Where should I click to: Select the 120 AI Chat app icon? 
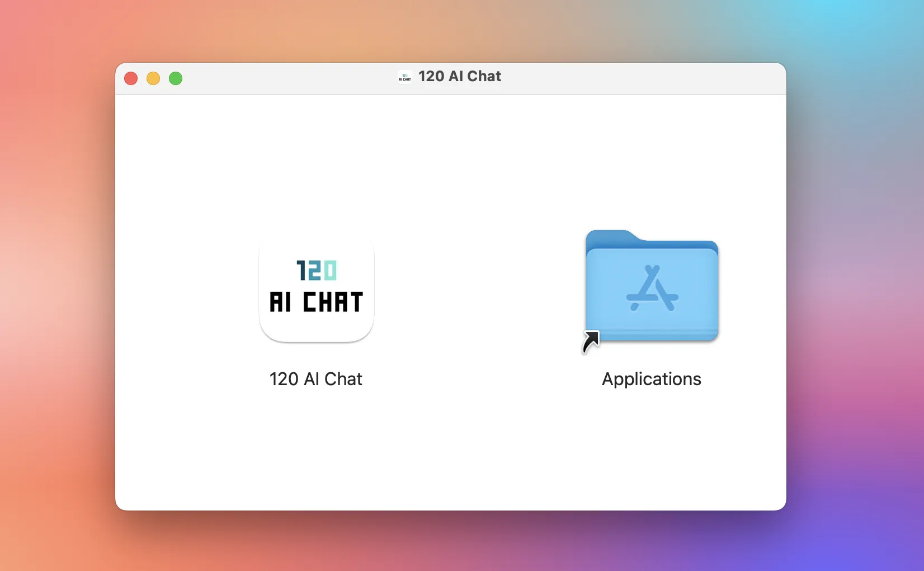coord(317,288)
